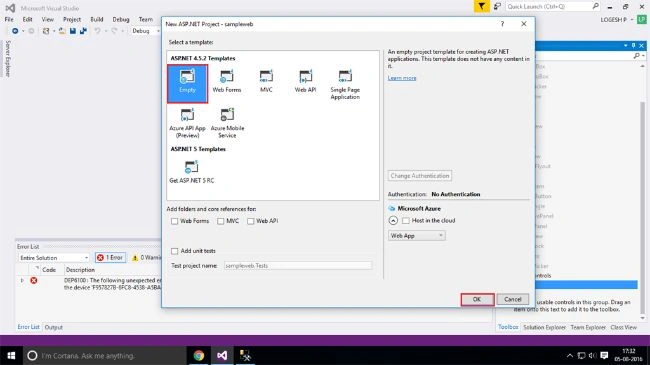Enable the Add unit tests checkbox
The height and width of the screenshot is (365, 650).
pos(175,251)
